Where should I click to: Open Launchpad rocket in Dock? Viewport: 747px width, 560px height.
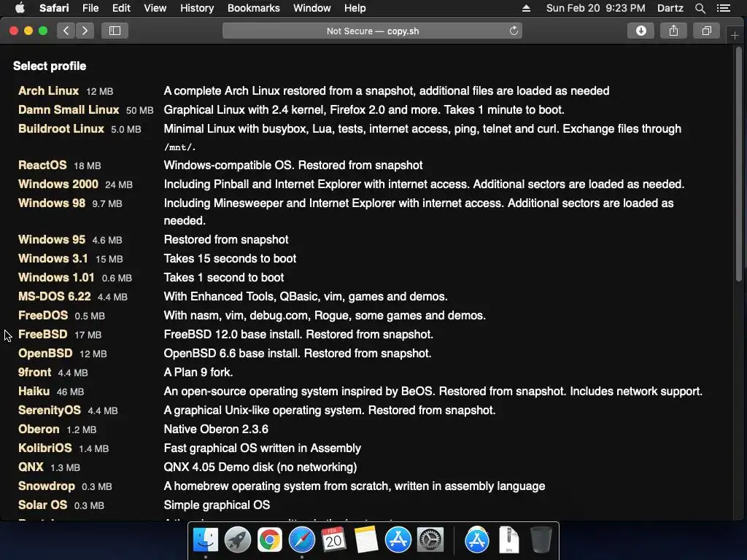[237, 540]
